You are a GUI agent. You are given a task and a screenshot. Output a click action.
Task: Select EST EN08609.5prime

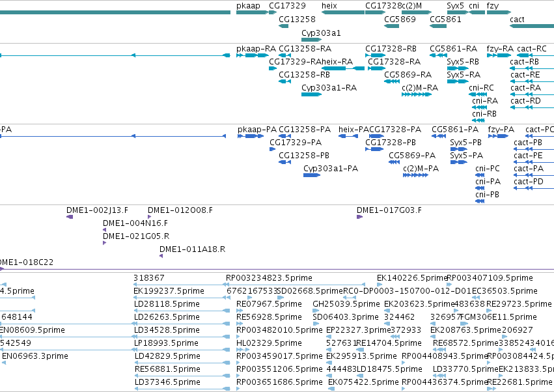66,337
